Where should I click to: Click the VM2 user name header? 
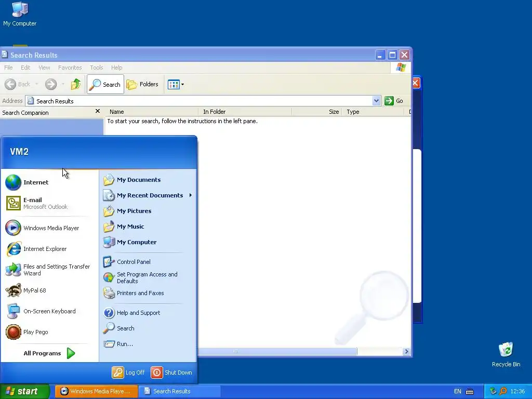click(19, 152)
